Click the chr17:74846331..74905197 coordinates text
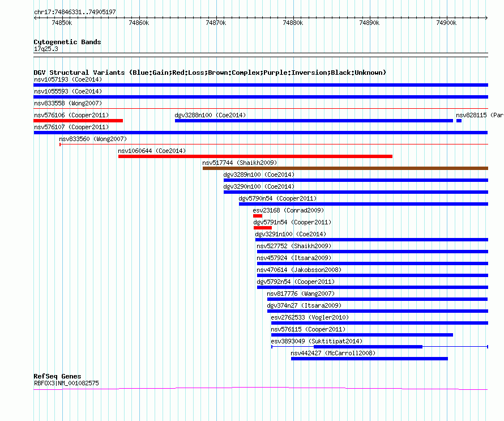Screen dimensions: 504x421 [75, 12]
